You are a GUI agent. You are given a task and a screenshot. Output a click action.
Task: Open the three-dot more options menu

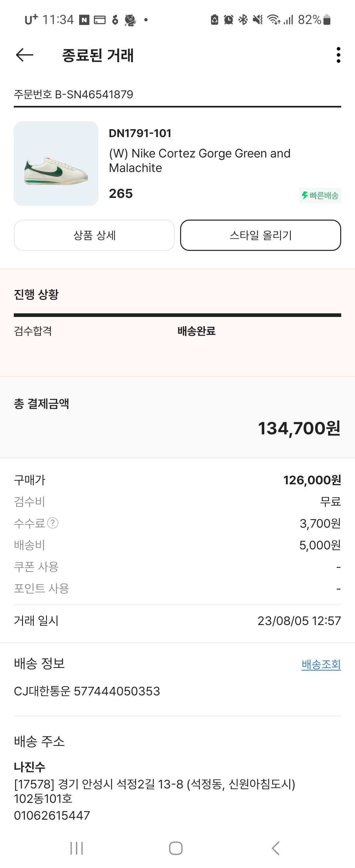[x=338, y=55]
